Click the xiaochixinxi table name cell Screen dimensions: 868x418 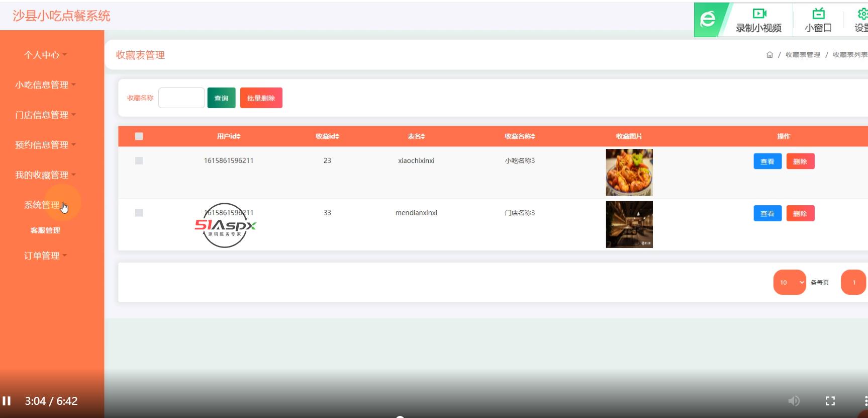[x=416, y=160]
